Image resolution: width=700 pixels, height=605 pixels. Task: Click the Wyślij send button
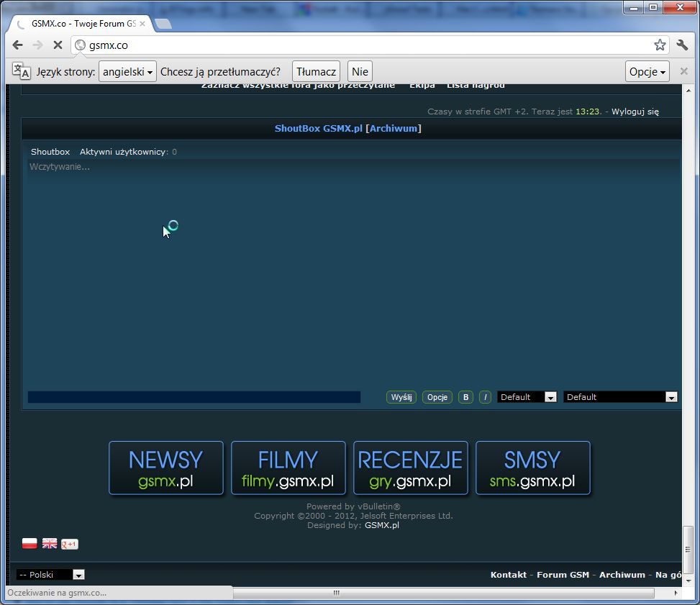tap(401, 397)
